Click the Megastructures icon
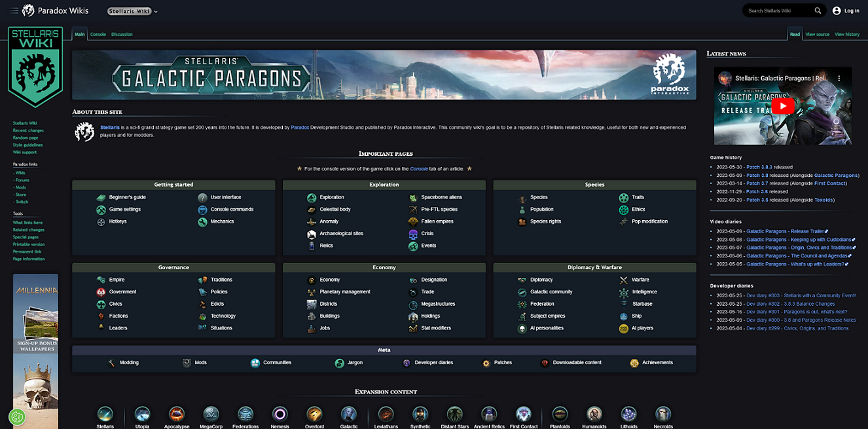 coord(413,305)
